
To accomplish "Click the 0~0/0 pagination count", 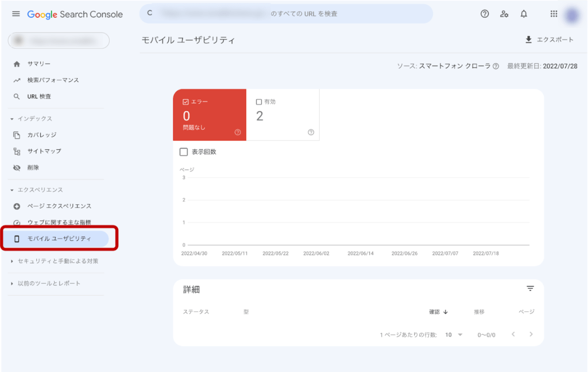I will click(486, 335).
